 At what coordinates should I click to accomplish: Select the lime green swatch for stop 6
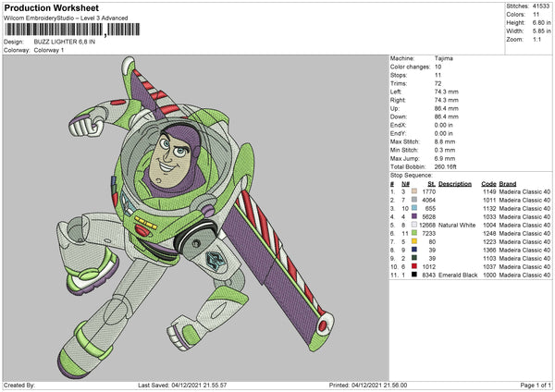414,233
